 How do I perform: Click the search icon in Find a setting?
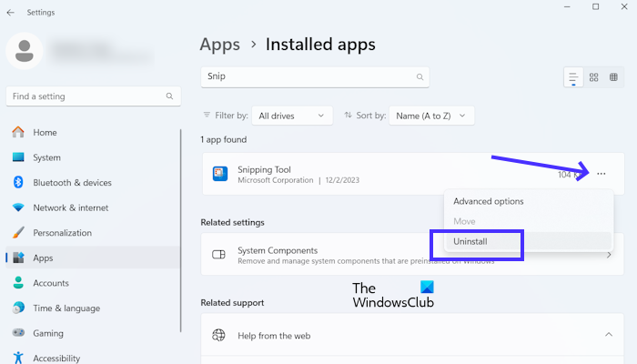pyautogui.click(x=169, y=96)
